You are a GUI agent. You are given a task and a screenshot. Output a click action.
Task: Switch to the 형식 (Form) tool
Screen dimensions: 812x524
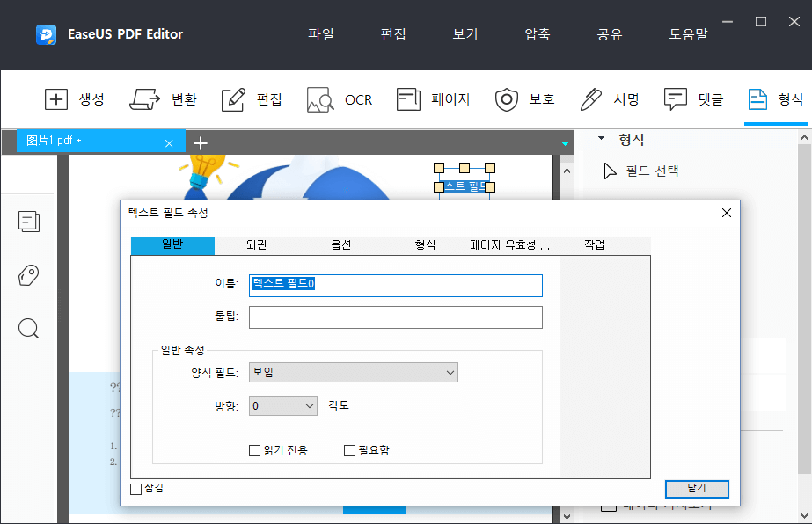coord(774,99)
